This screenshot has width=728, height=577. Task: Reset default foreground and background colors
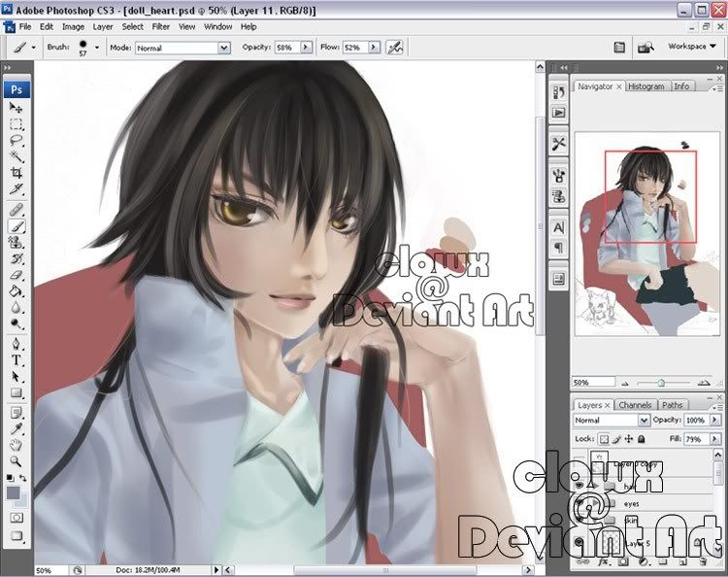point(10,478)
